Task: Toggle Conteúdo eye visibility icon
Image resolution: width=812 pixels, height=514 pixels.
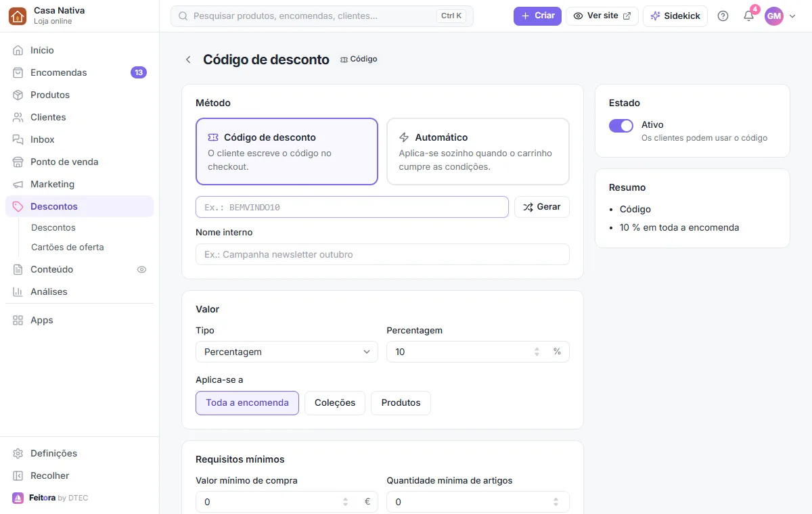Action: (x=141, y=269)
